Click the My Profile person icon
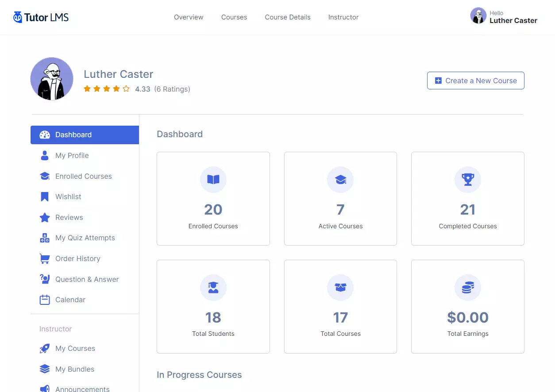 (45, 155)
